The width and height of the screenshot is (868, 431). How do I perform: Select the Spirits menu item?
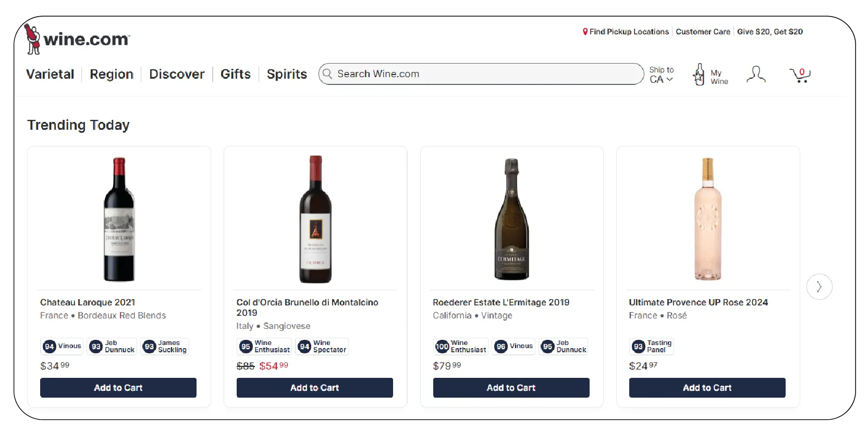pyautogui.click(x=287, y=74)
